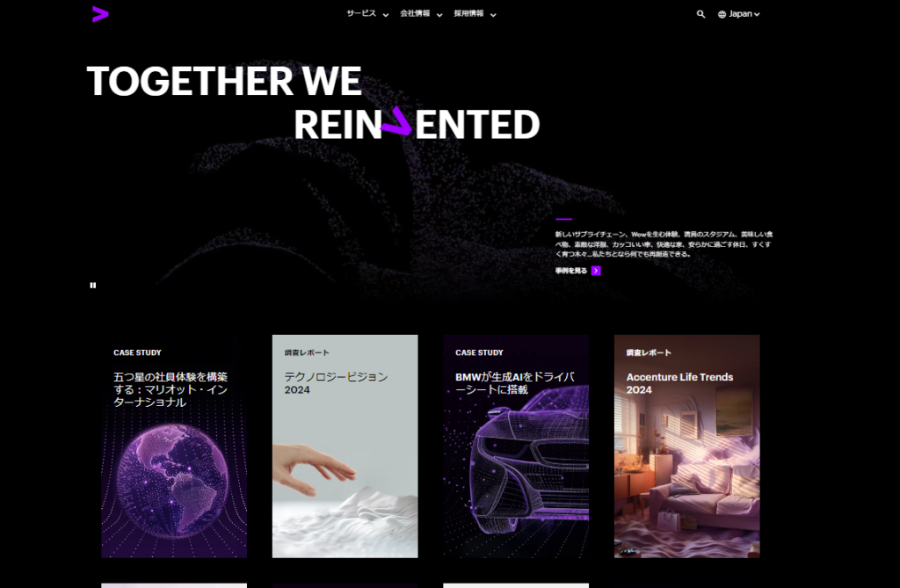
Task: Follow the 事例を見る link
Action: (571, 271)
